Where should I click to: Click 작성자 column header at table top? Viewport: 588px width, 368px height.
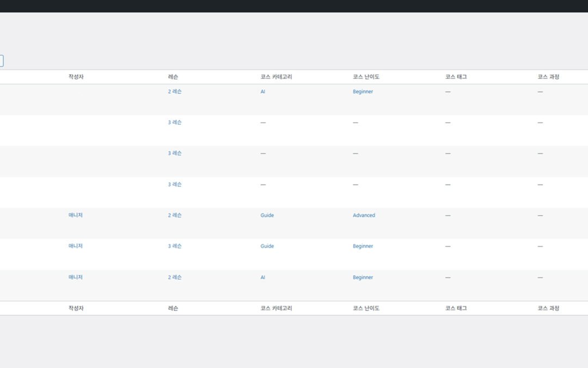(76, 77)
